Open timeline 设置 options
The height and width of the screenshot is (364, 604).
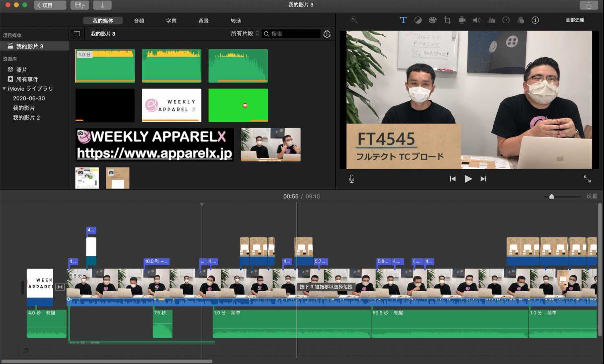click(592, 196)
